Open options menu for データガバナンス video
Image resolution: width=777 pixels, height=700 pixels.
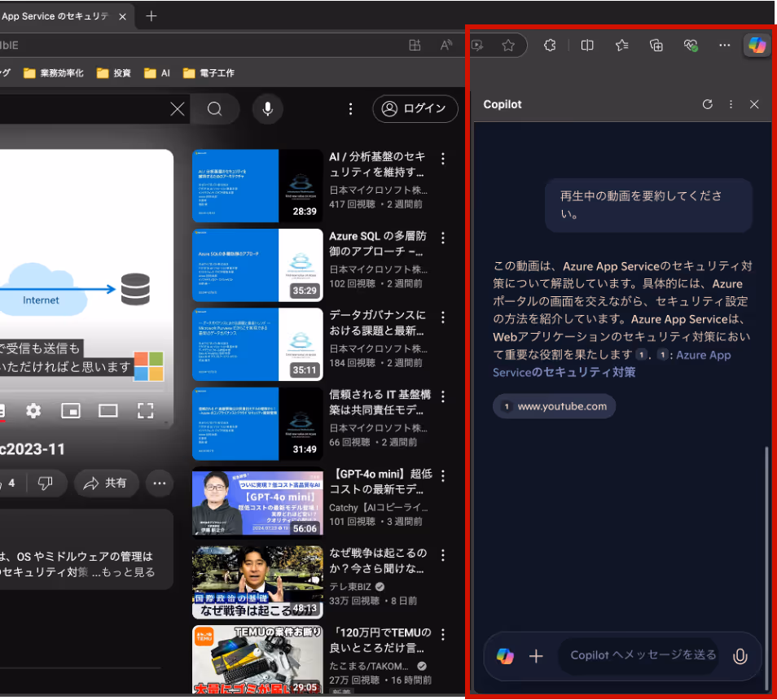(x=443, y=317)
